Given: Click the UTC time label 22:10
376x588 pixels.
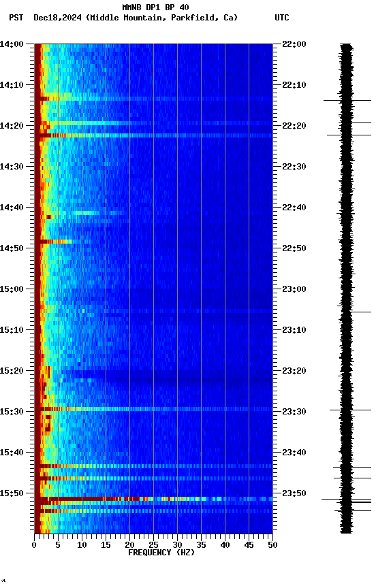Looking at the screenshot, I should pos(294,85).
